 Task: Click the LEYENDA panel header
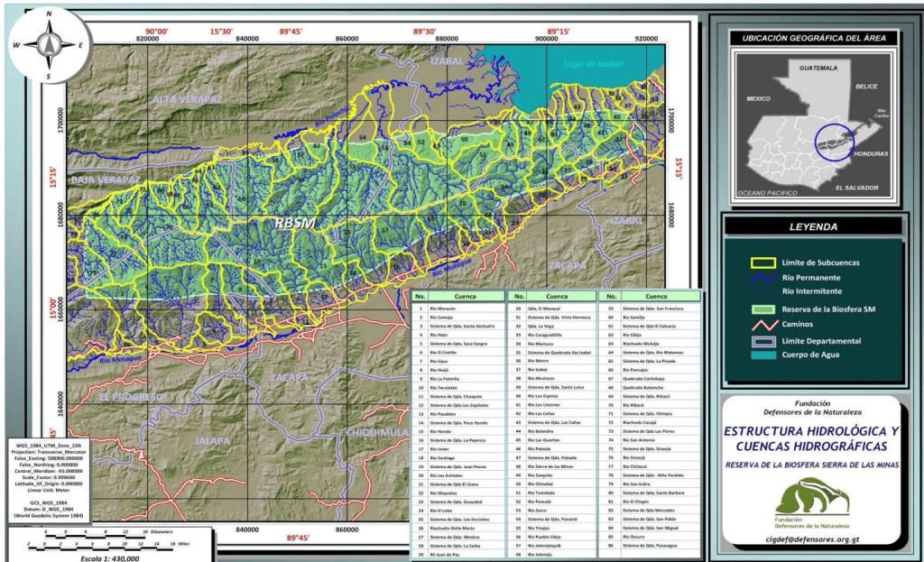click(813, 227)
